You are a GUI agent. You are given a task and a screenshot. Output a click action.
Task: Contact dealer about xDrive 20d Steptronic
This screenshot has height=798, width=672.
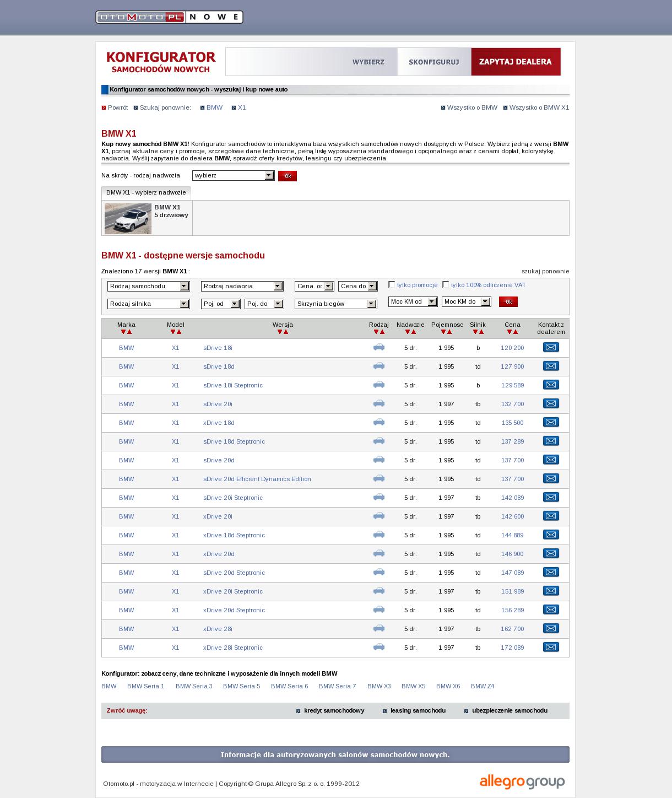point(551,610)
